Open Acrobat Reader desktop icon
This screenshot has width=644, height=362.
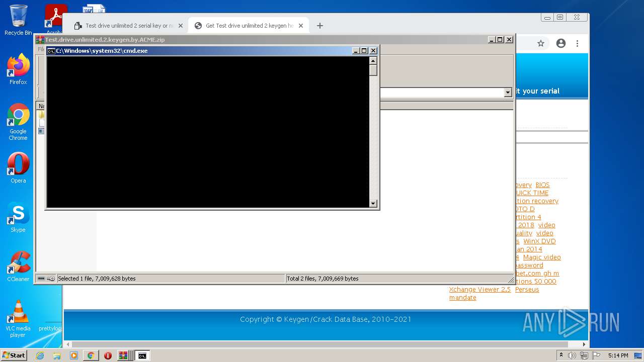coord(54,19)
